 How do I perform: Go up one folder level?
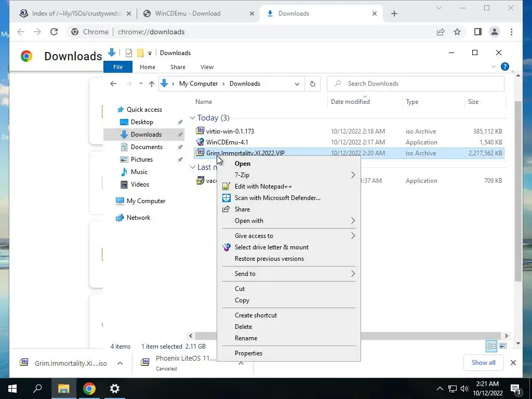tap(152, 84)
